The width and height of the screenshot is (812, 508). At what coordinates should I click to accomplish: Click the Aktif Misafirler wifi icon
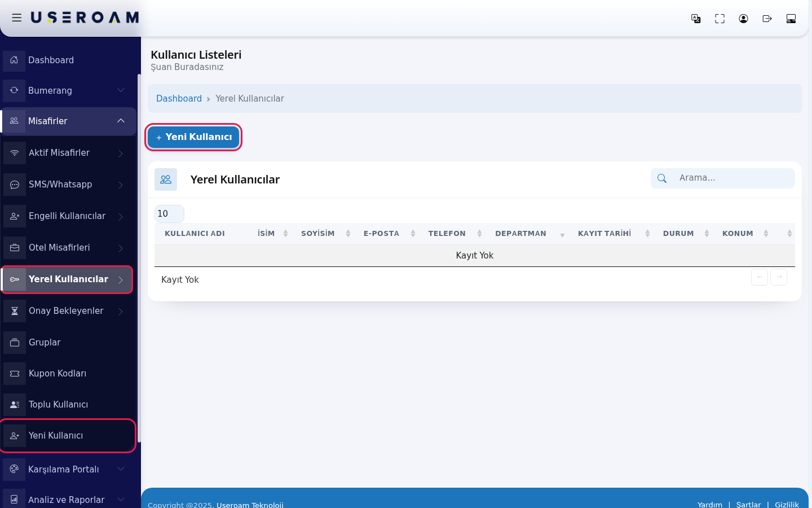(15, 153)
